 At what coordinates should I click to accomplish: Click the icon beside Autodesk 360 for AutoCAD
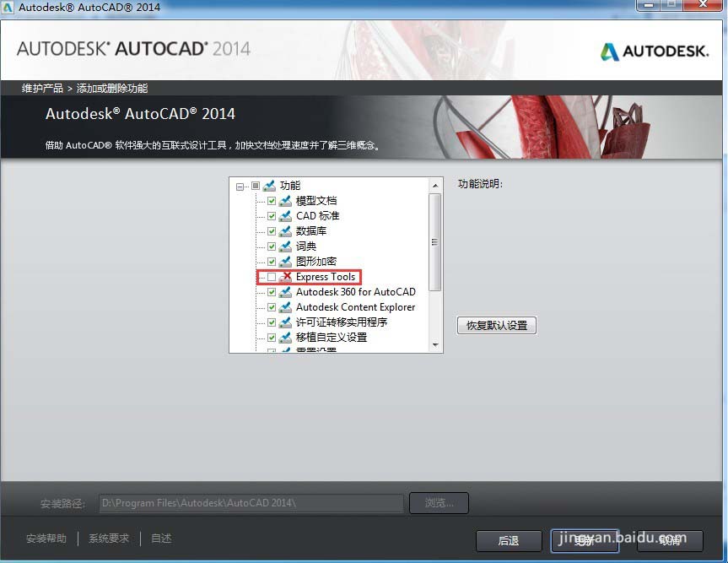point(285,292)
